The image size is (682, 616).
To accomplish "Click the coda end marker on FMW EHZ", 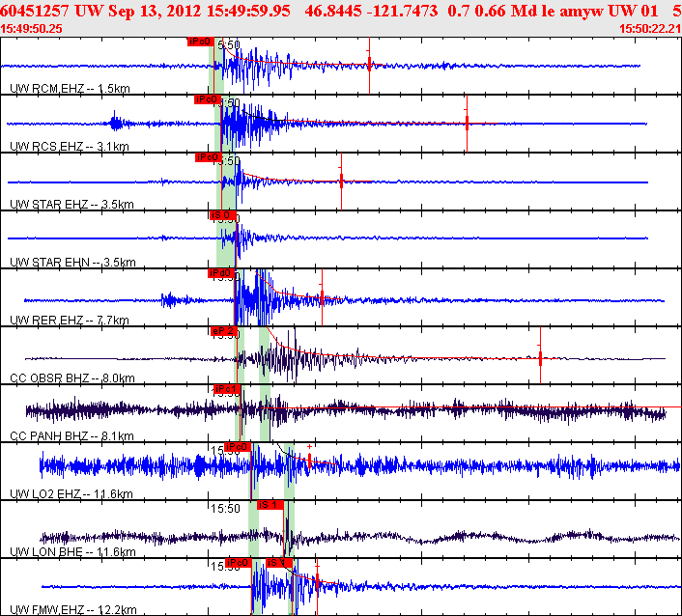I will click(x=317, y=581).
